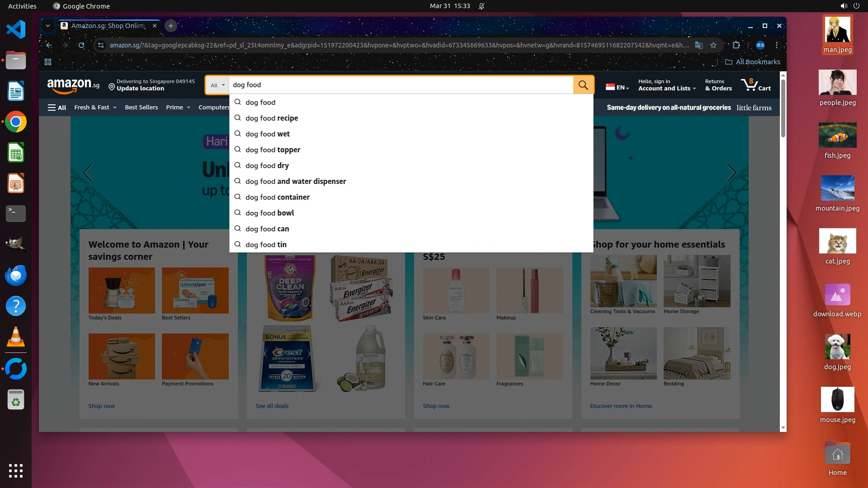Expand Account and Lists menu
Screen dimensions: 868x488
coord(667,85)
